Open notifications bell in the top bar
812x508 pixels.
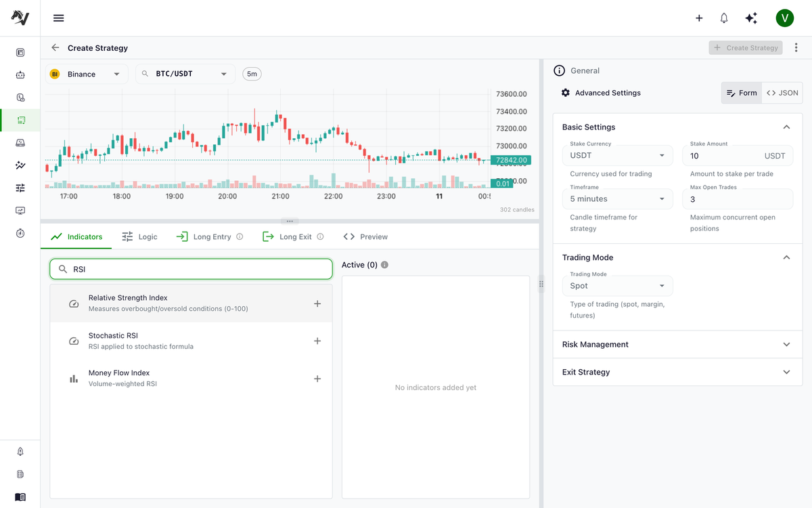click(x=724, y=18)
